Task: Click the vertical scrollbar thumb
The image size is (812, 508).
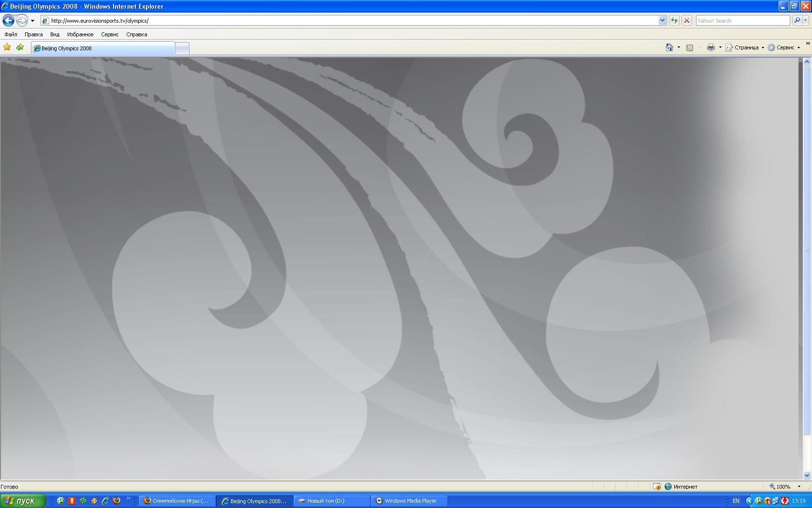Action: coord(806,250)
